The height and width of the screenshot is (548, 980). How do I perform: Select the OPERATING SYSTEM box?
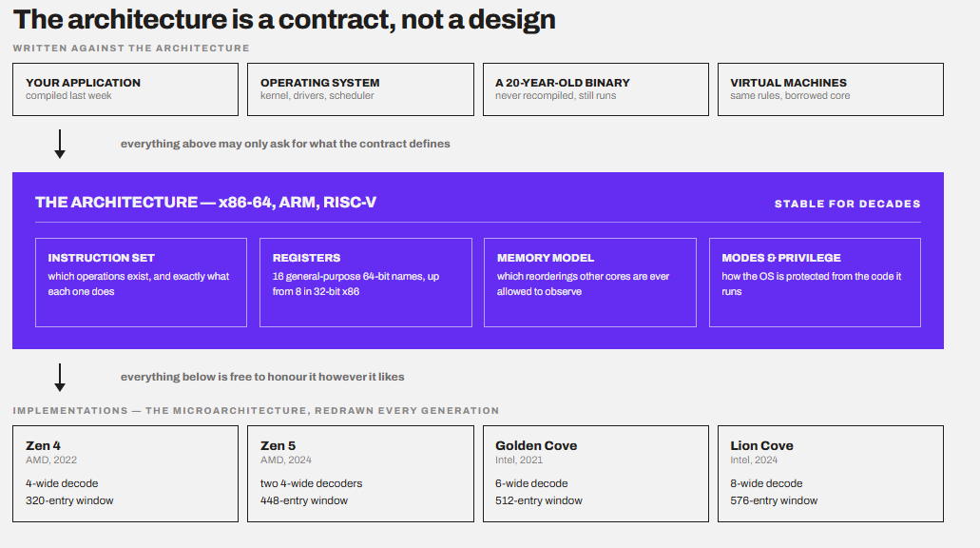click(x=360, y=89)
